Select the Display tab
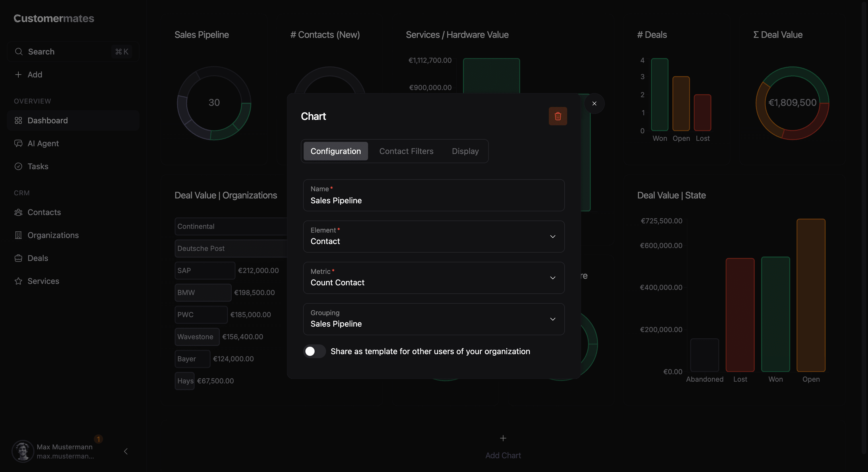This screenshot has height=472, width=868. click(465, 151)
